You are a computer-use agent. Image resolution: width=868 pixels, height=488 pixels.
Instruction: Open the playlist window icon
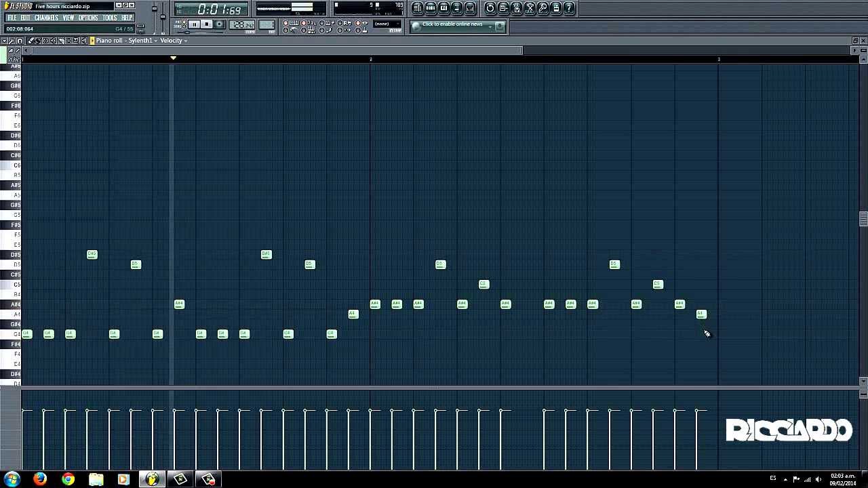point(417,8)
